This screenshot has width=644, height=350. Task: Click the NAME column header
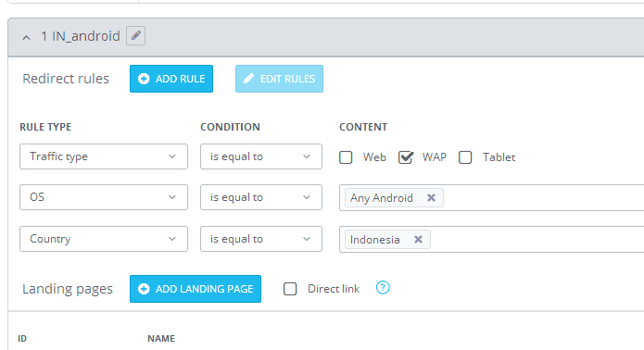pyautogui.click(x=161, y=339)
